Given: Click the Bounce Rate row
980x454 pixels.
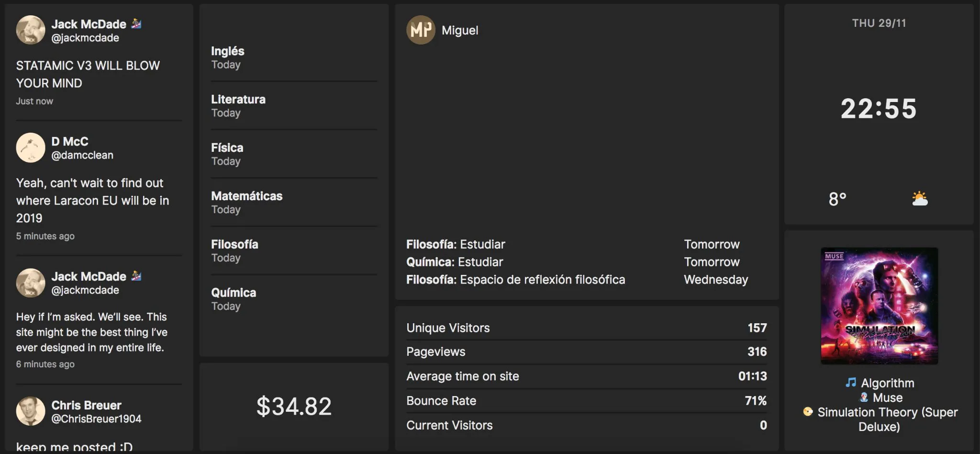Looking at the screenshot, I should point(586,401).
